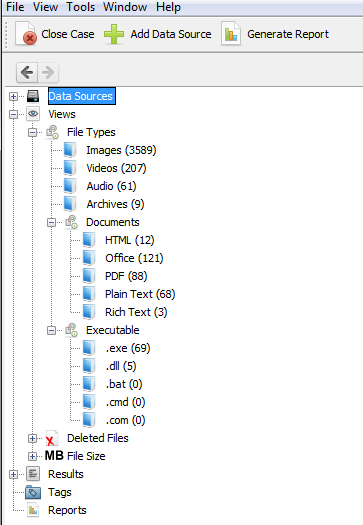Click the PDF folder icon
The width and height of the screenshot is (363, 525).
point(89,276)
